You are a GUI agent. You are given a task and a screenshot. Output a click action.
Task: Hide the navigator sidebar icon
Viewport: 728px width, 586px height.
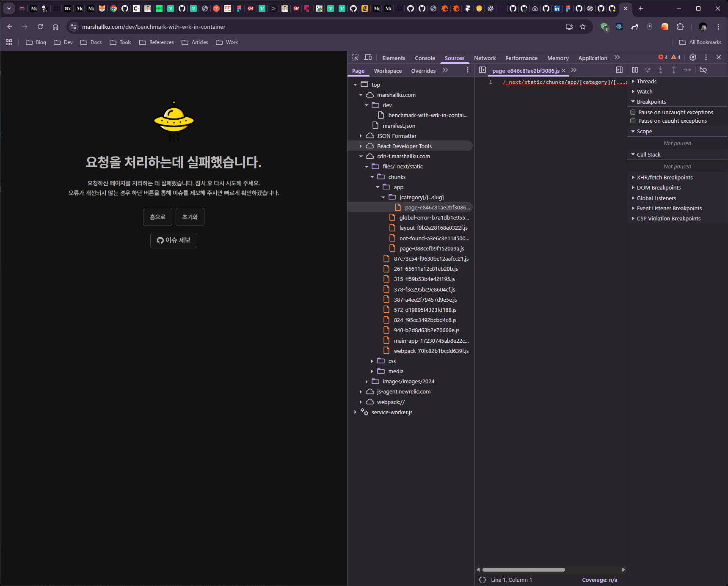(483, 70)
